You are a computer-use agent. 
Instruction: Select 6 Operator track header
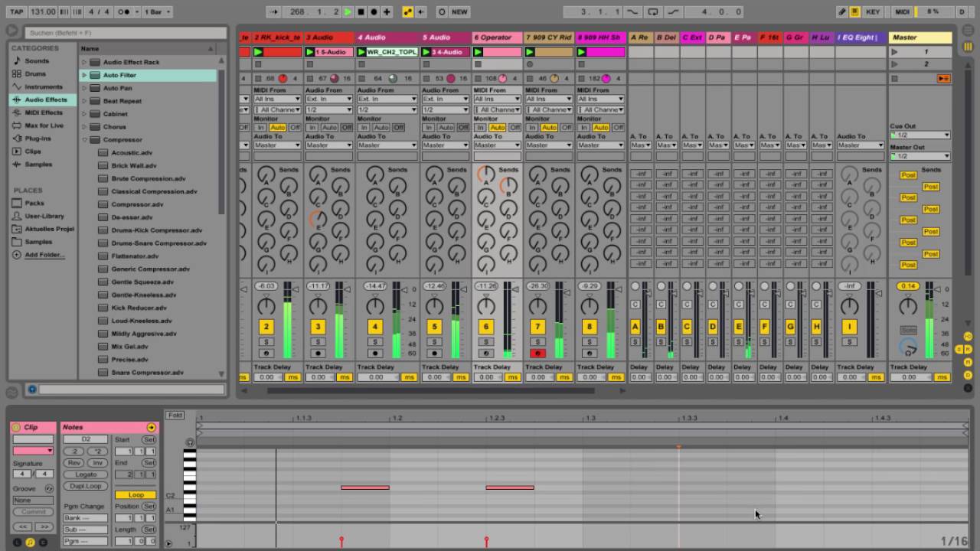(x=496, y=37)
